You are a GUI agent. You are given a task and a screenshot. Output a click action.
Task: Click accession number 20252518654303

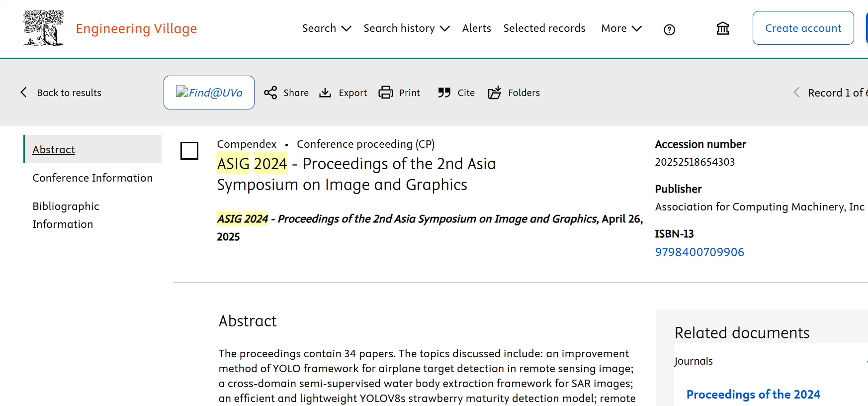pyautogui.click(x=695, y=162)
